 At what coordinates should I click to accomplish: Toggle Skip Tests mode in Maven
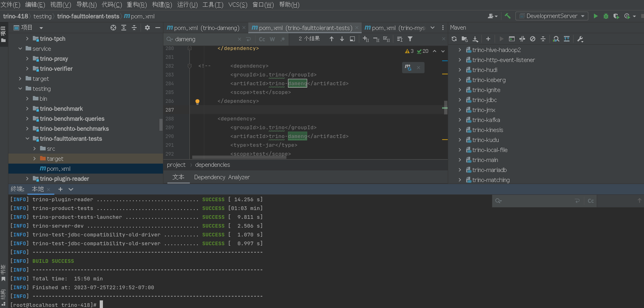[533, 39]
